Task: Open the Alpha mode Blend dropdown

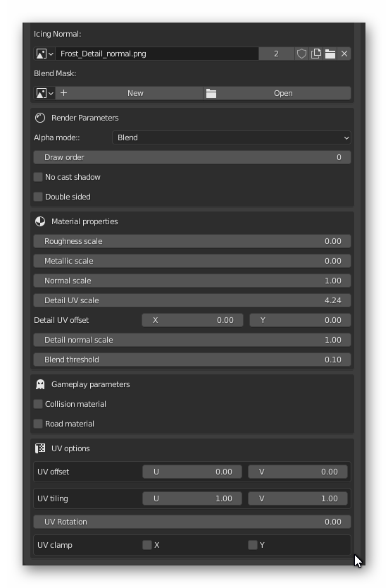Action: tap(232, 137)
